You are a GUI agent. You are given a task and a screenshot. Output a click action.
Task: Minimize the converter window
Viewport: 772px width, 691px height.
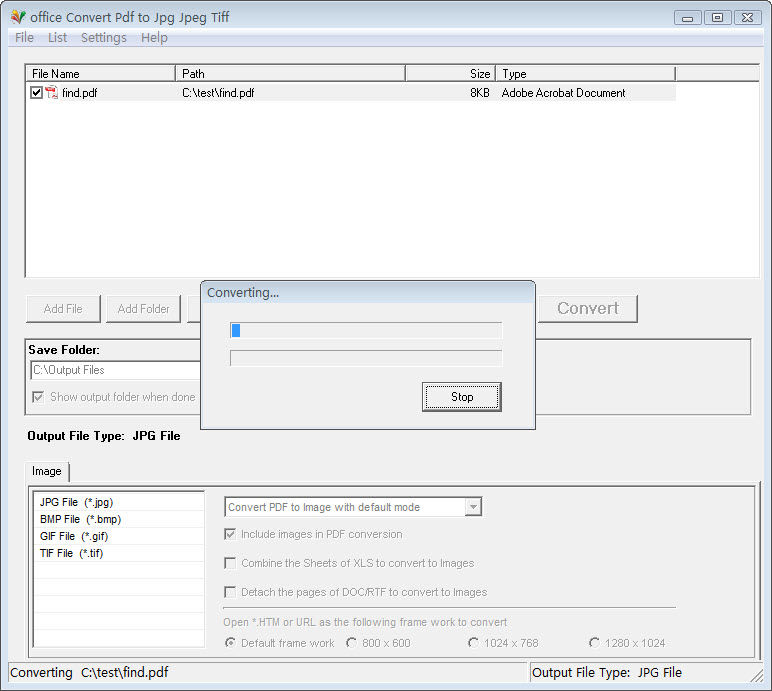(x=687, y=18)
